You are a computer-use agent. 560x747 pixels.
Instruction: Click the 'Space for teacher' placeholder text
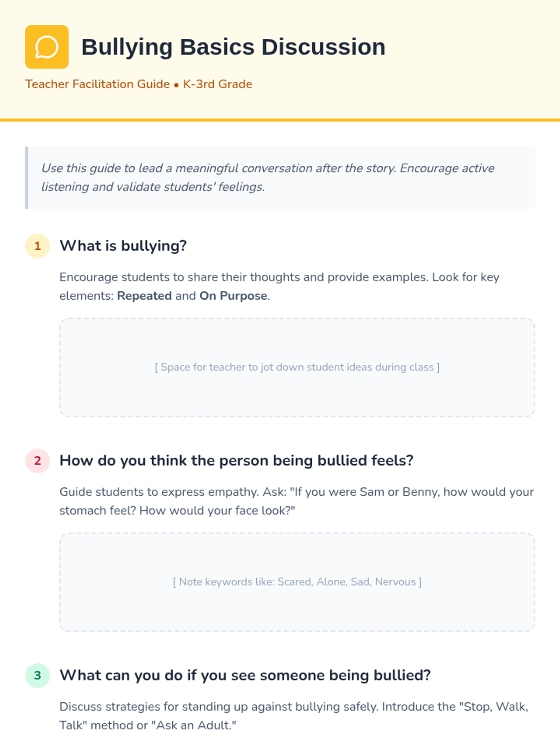pos(297,367)
